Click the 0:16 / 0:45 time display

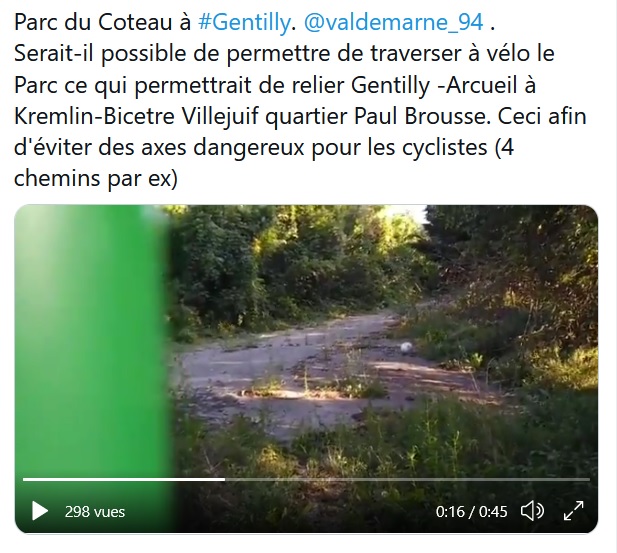tap(471, 512)
